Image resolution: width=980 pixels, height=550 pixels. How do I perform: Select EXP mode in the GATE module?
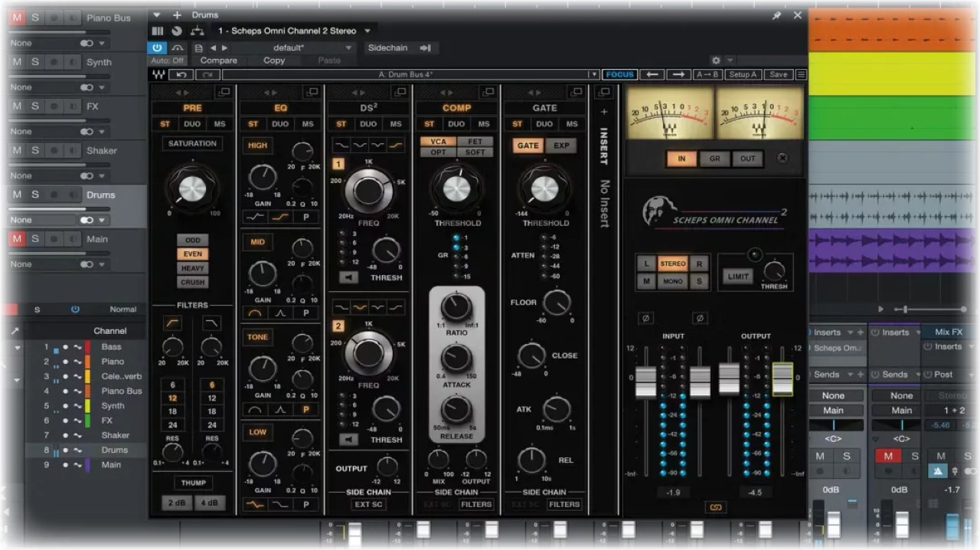click(561, 146)
